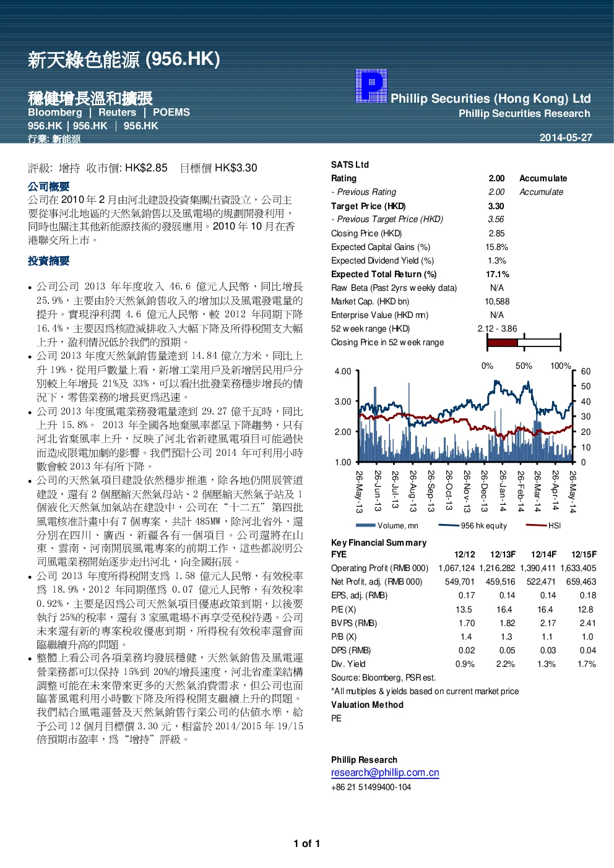Click the 'Expected Dividend Yield (%)' label

pyautogui.click(x=383, y=260)
